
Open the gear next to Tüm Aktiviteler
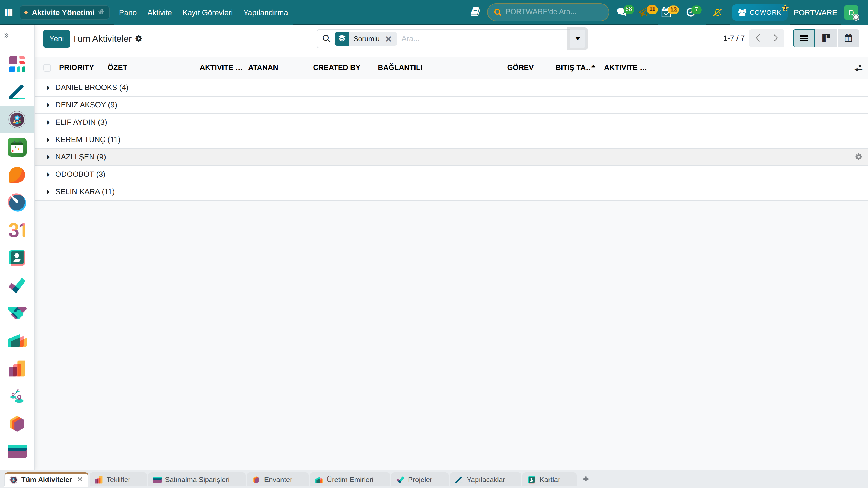[139, 39]
